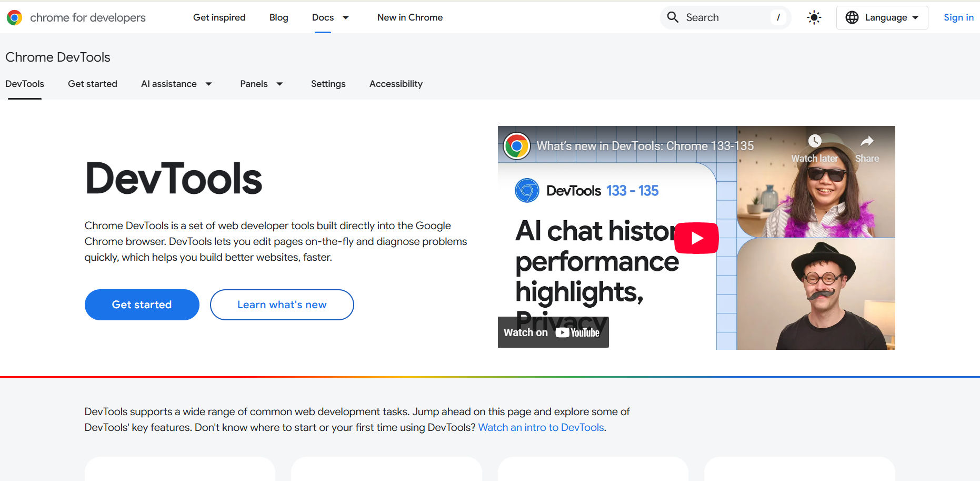Click the Watch later clock icon
Viewport: 980px width, 481px height.
pos(815,141)
